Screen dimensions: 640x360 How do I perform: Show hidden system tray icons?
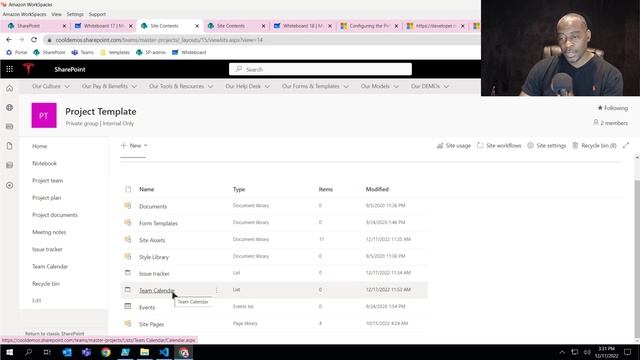click(562, 352)
